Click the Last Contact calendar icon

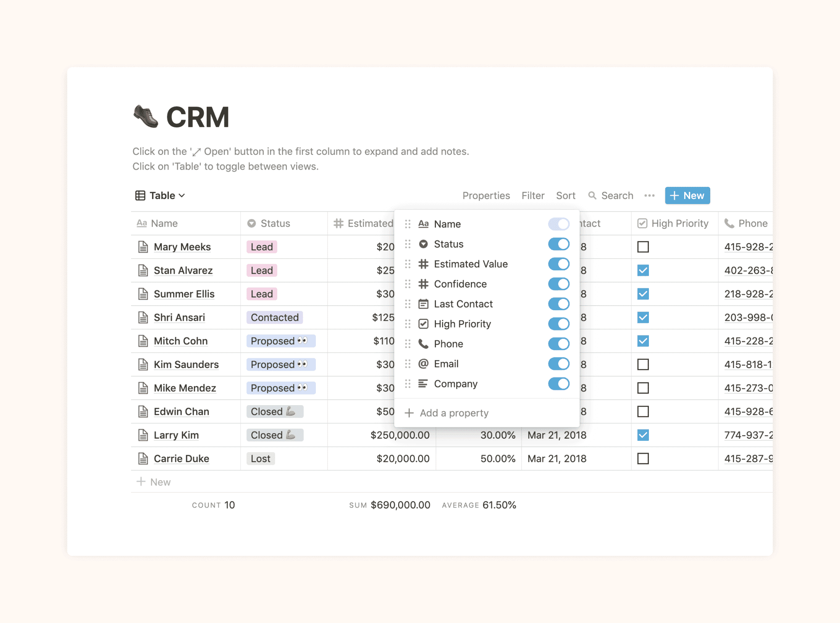pos(425,304)
